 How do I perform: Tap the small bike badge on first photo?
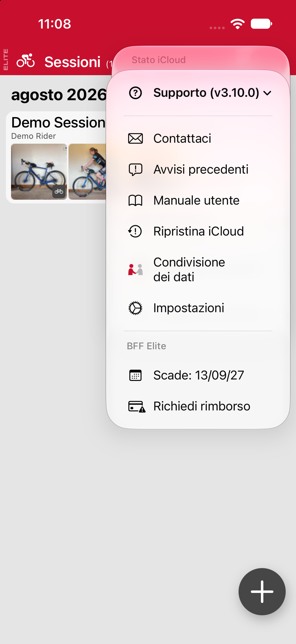[59, 192]
